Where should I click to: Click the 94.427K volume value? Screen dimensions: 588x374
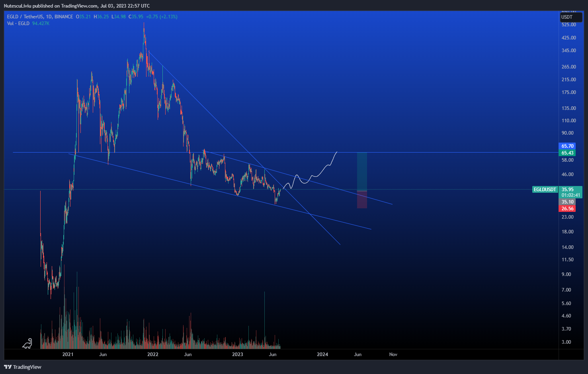41,23
